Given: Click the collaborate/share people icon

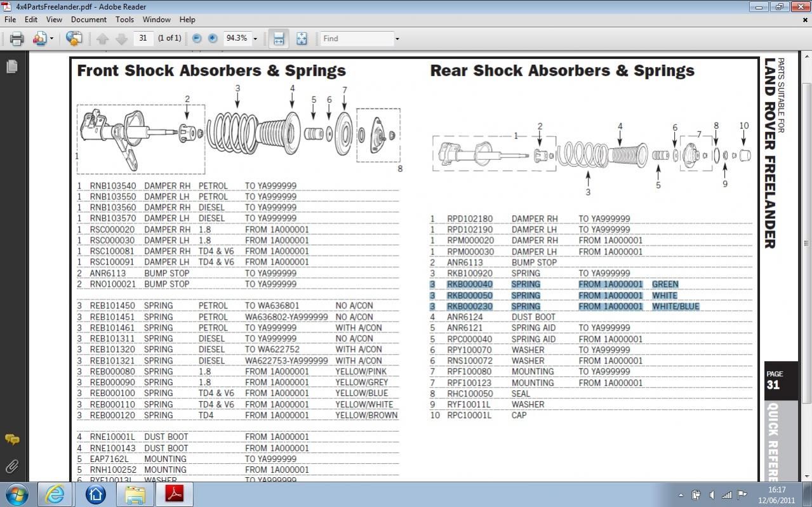Looking at the screenshot, I should click(39, 39).
